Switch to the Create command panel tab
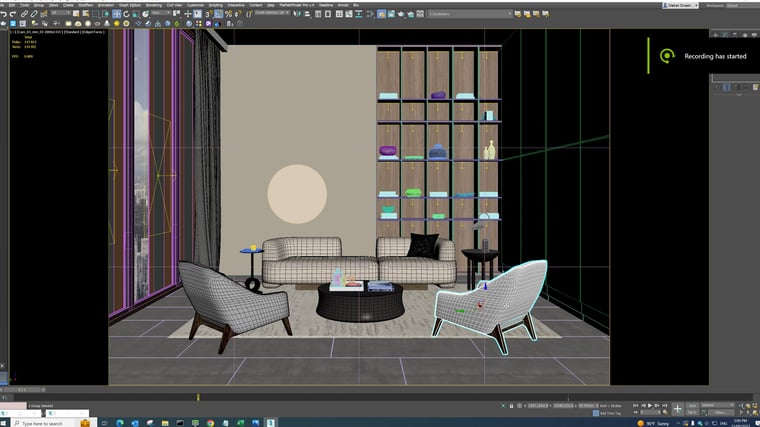The image size is (760, 427). coord(715,35)
